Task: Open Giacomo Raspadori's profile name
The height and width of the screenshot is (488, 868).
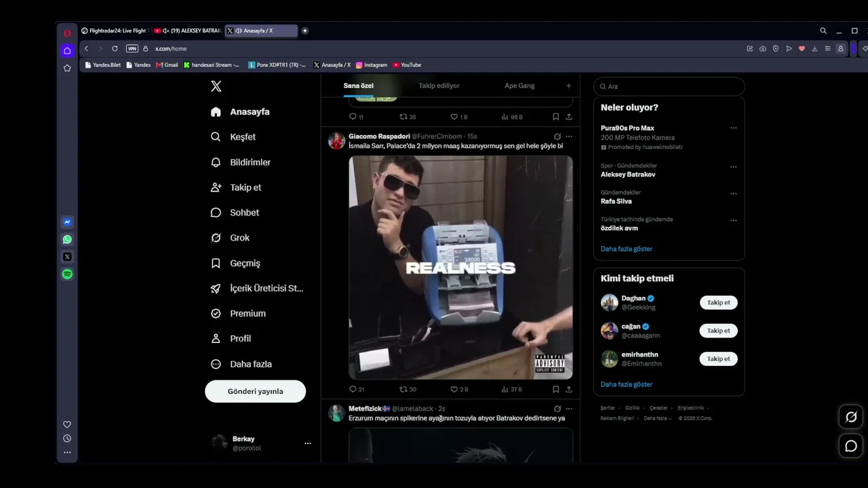Action: 379,136
